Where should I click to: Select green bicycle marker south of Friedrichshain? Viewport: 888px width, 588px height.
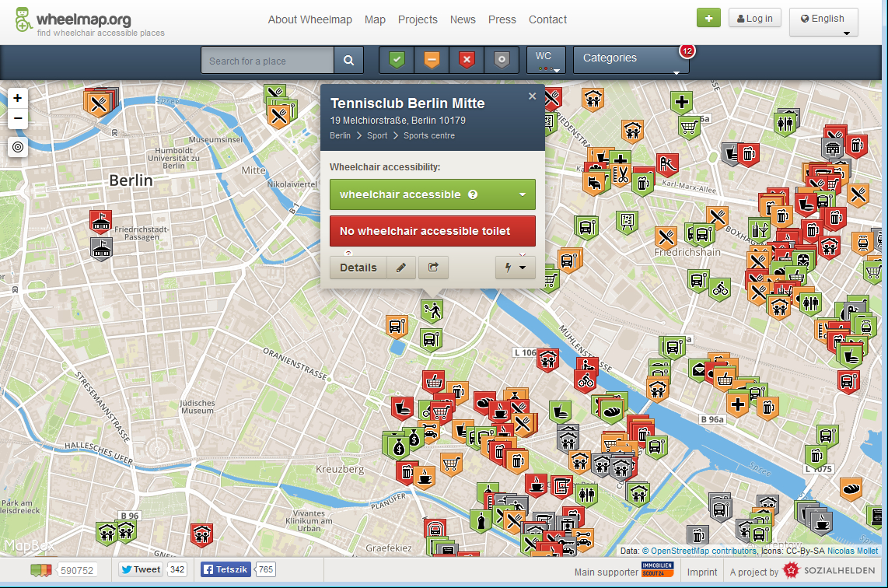coord(720,289)
